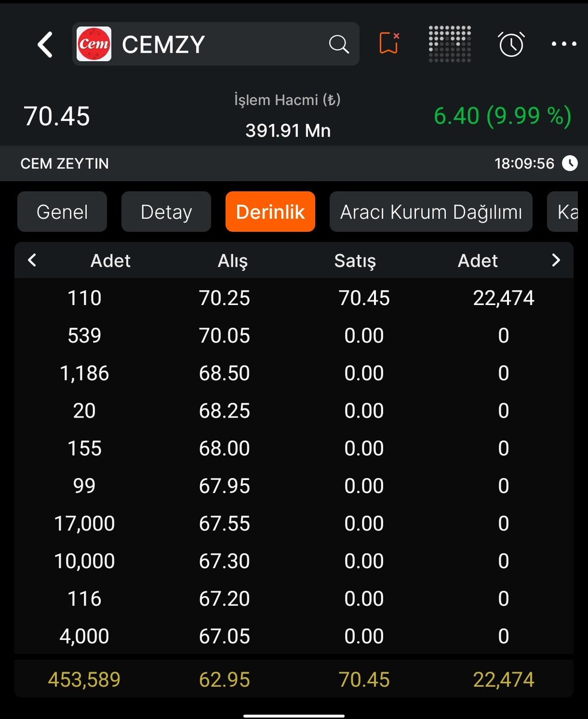The image size is (588, 719).
Task: Select bid price 68.25
Action: (224, 410)
